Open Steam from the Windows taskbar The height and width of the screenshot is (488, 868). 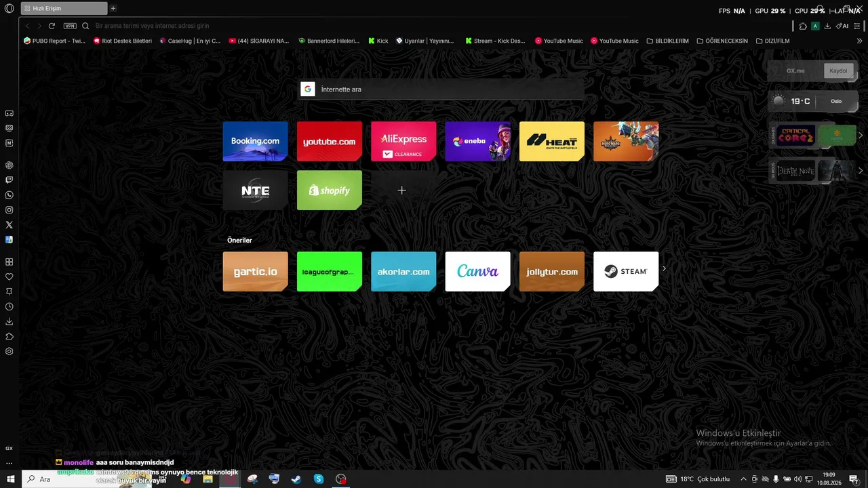click(296, 479)
